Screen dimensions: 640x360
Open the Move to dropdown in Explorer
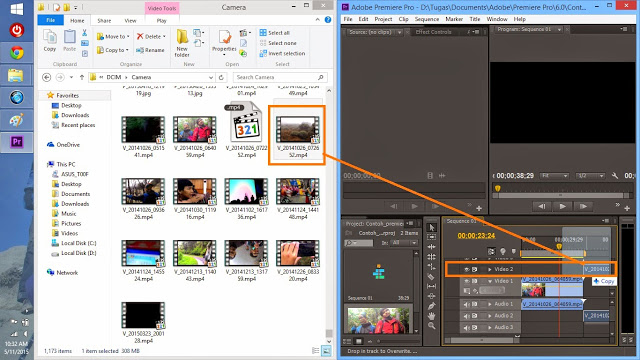pos(113,36)
